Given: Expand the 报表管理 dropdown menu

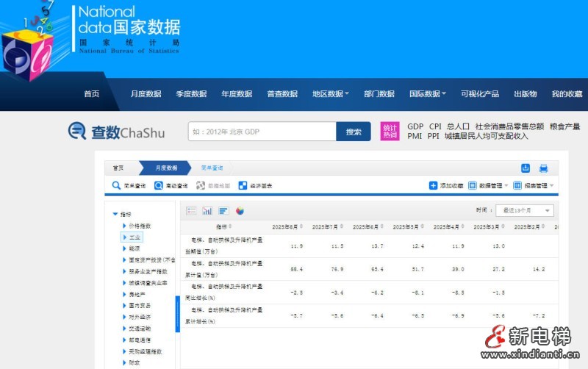Looking at the screenshot, I should [x=534, y=186].
